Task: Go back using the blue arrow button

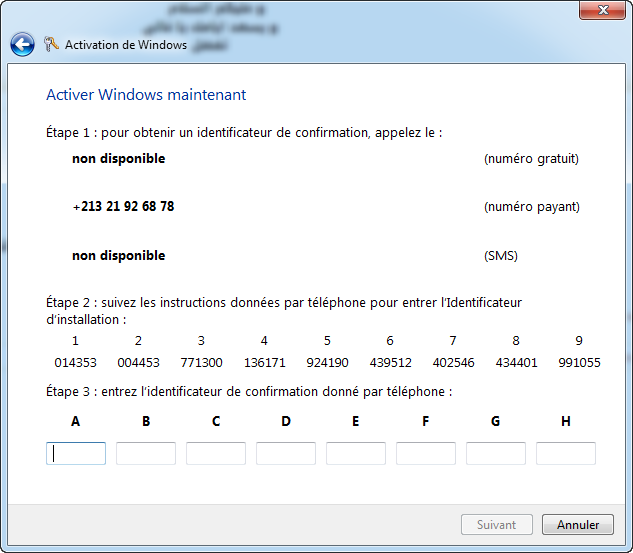Action: coord(22,44)
